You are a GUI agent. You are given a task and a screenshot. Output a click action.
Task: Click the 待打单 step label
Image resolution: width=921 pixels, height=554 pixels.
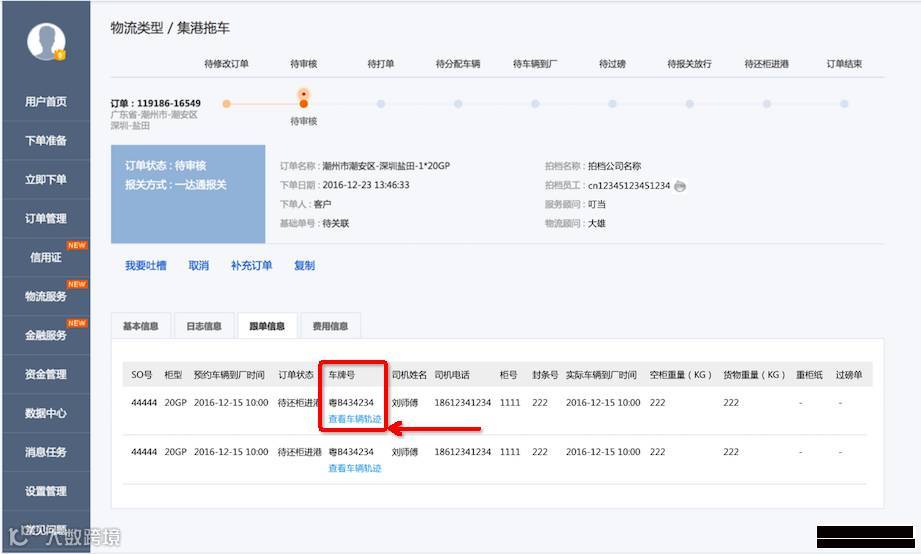(381, 64)
